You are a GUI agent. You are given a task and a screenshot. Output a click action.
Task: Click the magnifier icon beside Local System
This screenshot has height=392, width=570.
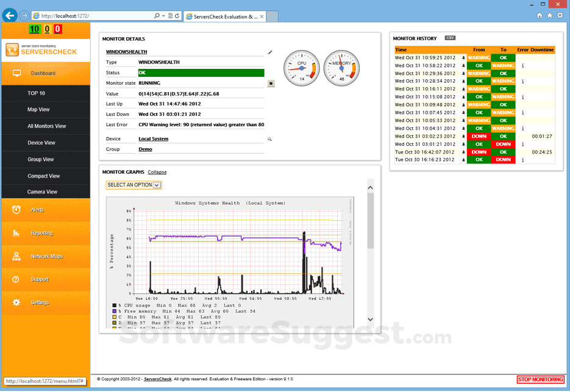(270, 138)
